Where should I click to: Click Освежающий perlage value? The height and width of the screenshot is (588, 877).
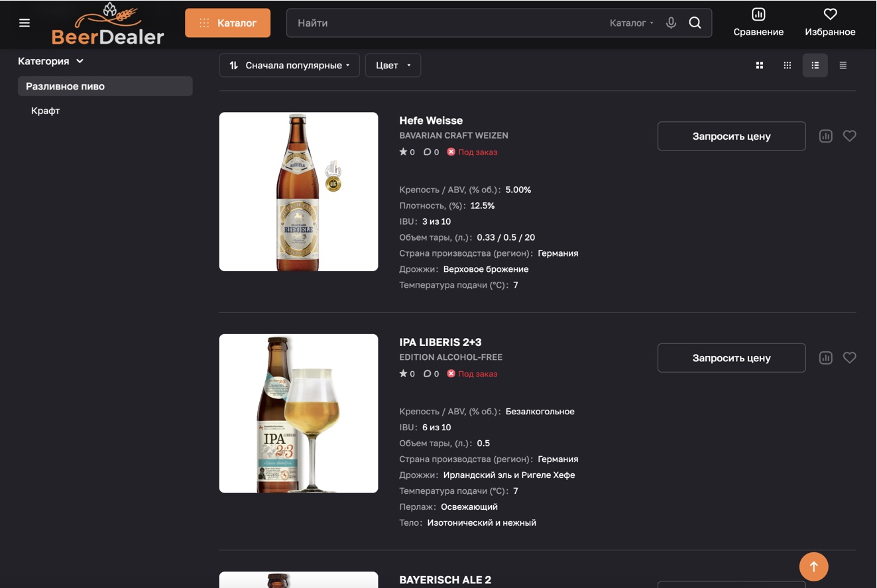(x=469, y=507)
